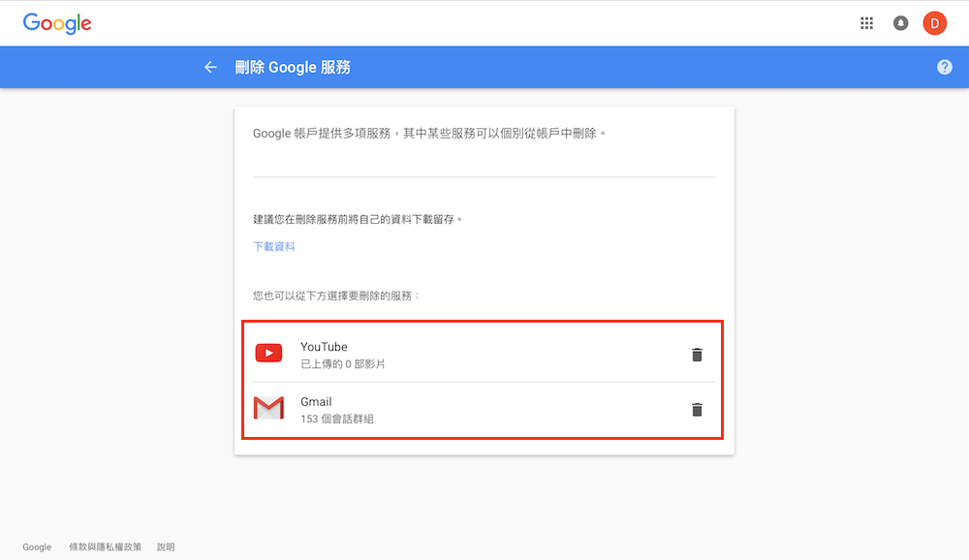The height and width of the screenshot is (560, 969).
Task: Select the YouTube service name
Action: coord(324,347)
